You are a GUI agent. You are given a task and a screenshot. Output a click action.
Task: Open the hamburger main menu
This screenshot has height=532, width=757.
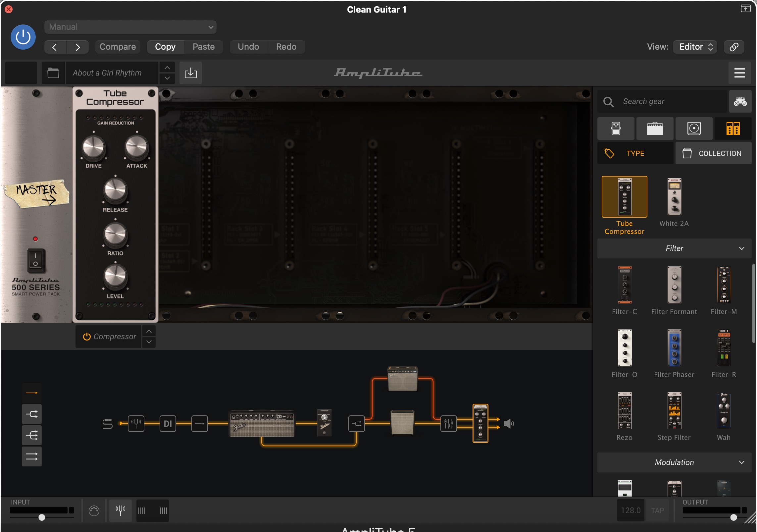pos(739,73)
